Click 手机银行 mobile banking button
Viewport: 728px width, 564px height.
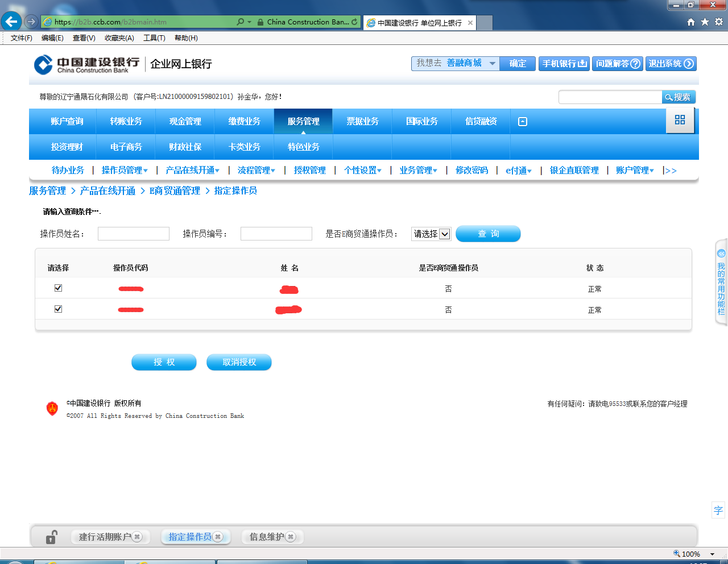tap(564, 64)
